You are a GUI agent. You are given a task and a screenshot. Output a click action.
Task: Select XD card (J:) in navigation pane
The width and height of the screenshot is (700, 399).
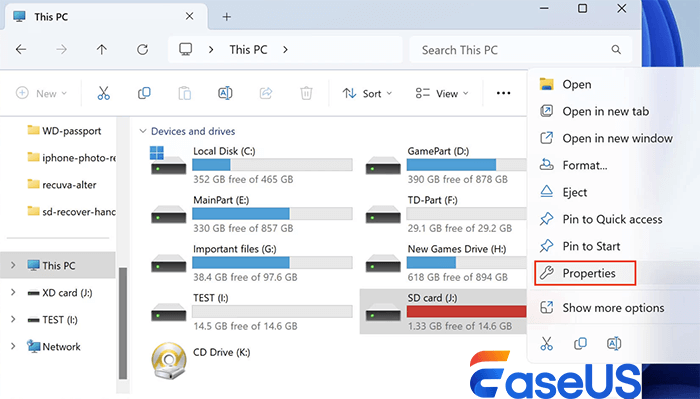[x=60, y=293]
